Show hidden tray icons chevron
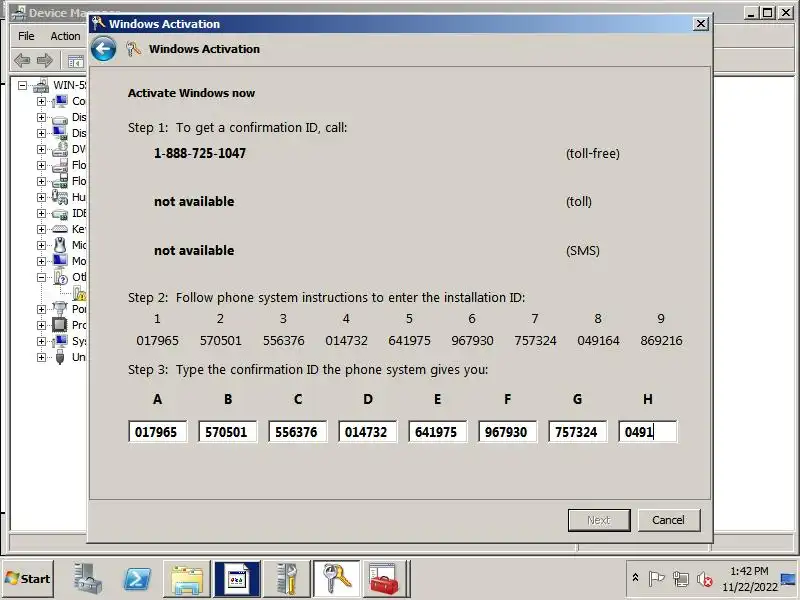Viewport: 800px width, 600px height. (x=635, y=578)
